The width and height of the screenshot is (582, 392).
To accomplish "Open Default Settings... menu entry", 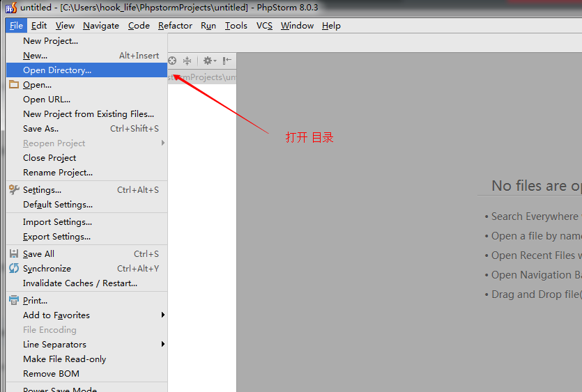I will coord(87,204).
